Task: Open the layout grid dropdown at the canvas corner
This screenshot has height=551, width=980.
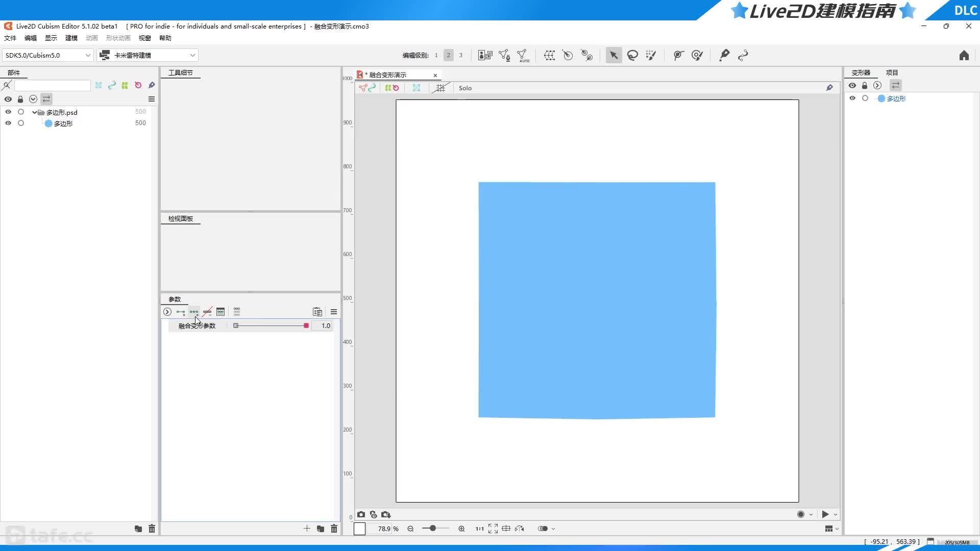Action: (x=831, y=529)
